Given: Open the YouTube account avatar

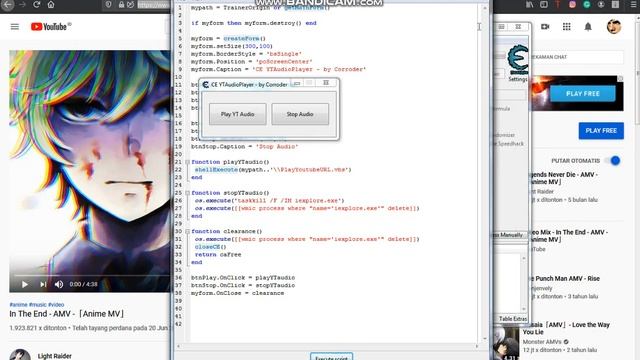Looking at the screenshot, I should coord(613,27).
